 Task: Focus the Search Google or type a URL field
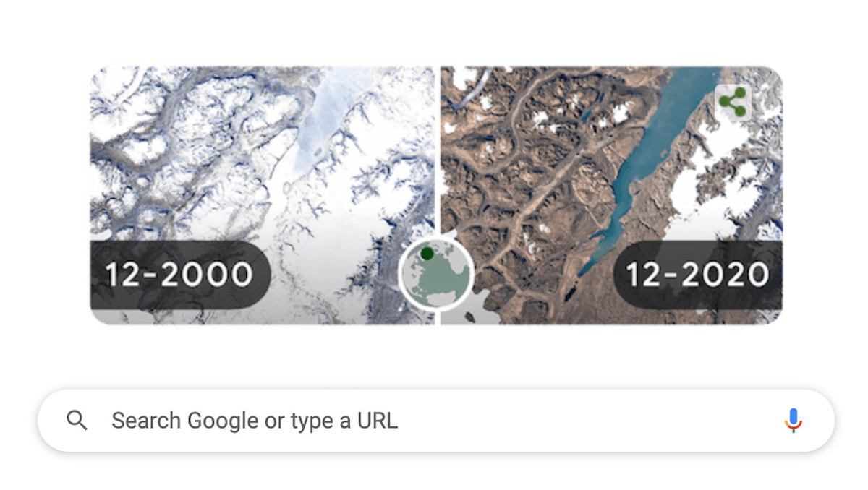(434, 421)
